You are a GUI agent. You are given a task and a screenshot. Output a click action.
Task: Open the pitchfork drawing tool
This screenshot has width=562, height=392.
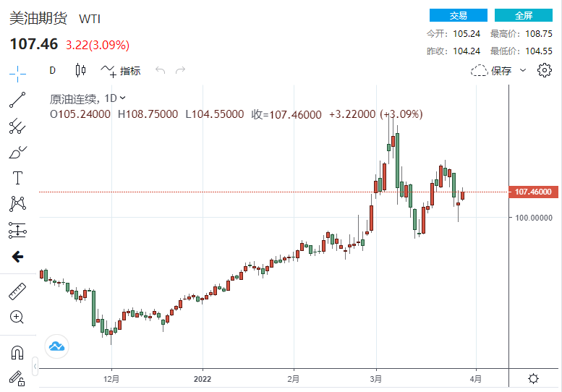tap(17, 126)
